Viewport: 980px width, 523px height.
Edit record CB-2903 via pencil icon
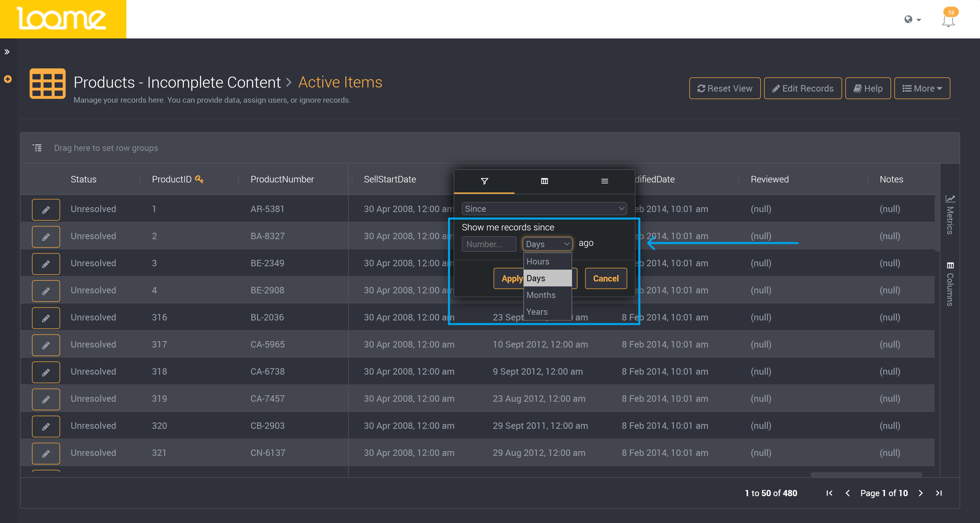click(46, 426)
